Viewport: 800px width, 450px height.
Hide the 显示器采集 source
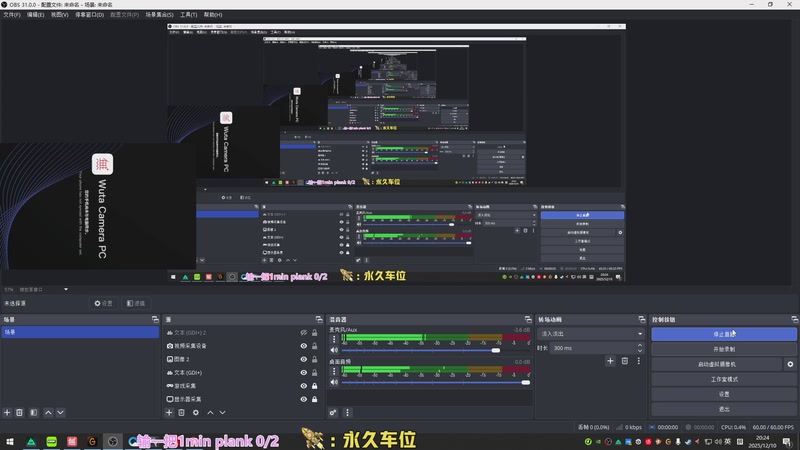tap(304, 399)
